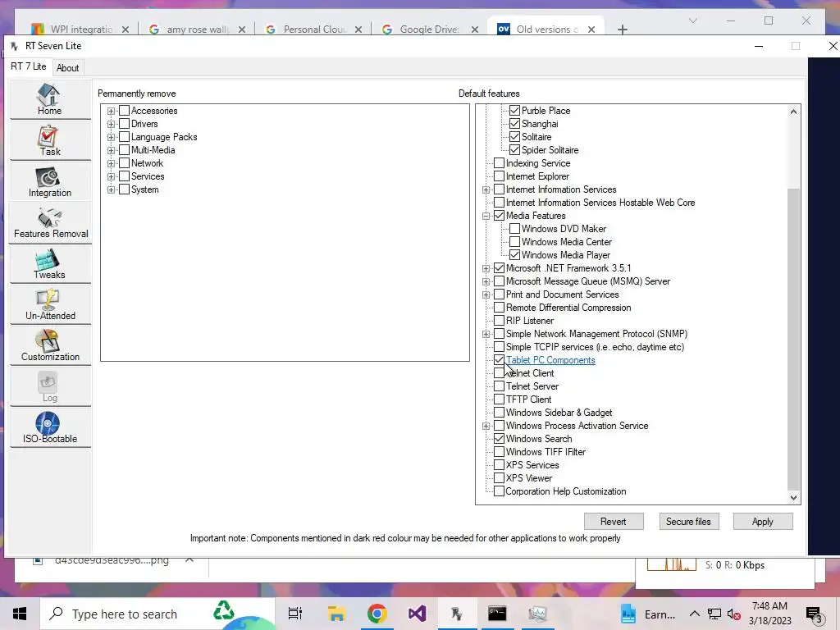The width and height of the screenshot is (840, 630).
Task: Switch to Personal Cloud browser tab
Action: (313, 30)
